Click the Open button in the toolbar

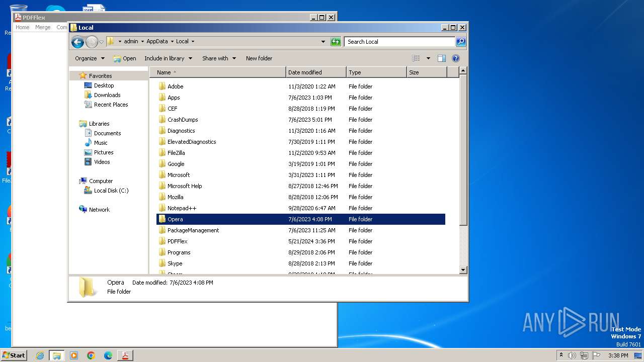pos(125,58)
